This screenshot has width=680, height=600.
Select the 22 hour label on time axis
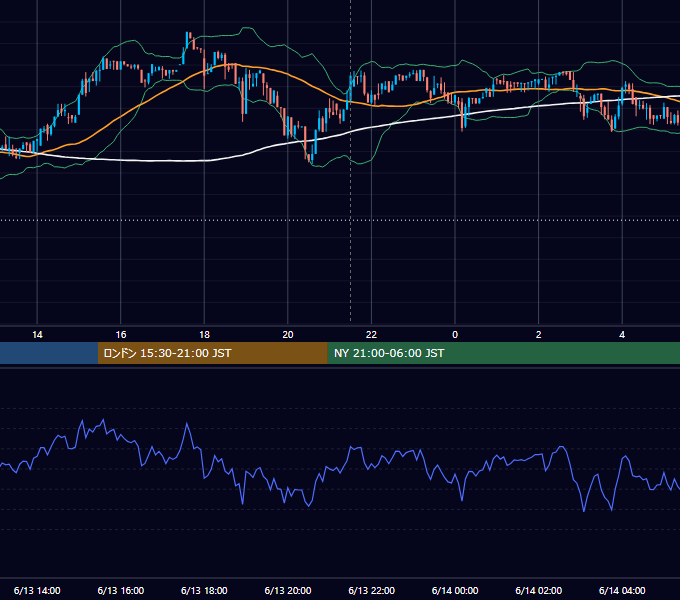pos(371,335)
